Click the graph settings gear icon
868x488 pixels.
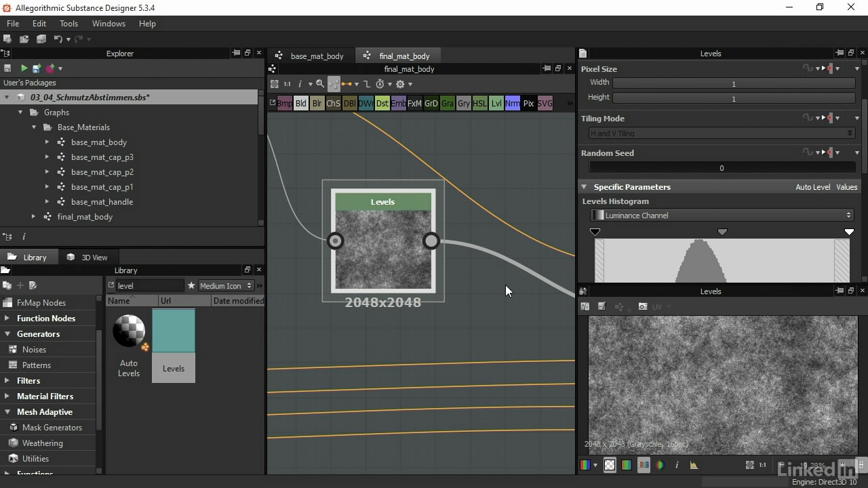coord(400,84)
